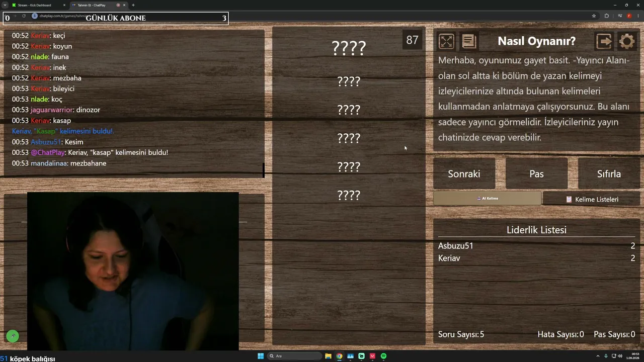The height and width of the screenshot is (362, 644).
Task: Open the red taskbar app icon
Action: [x=372, y=356]
